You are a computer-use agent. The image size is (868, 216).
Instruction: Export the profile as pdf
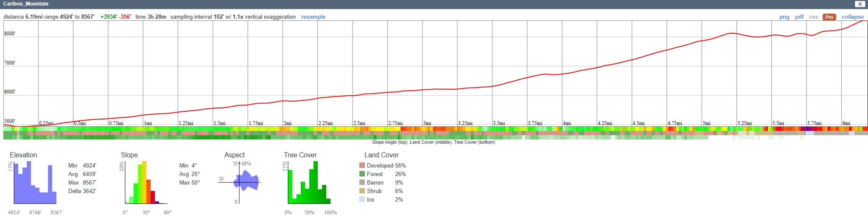click(x=799, y=17)
